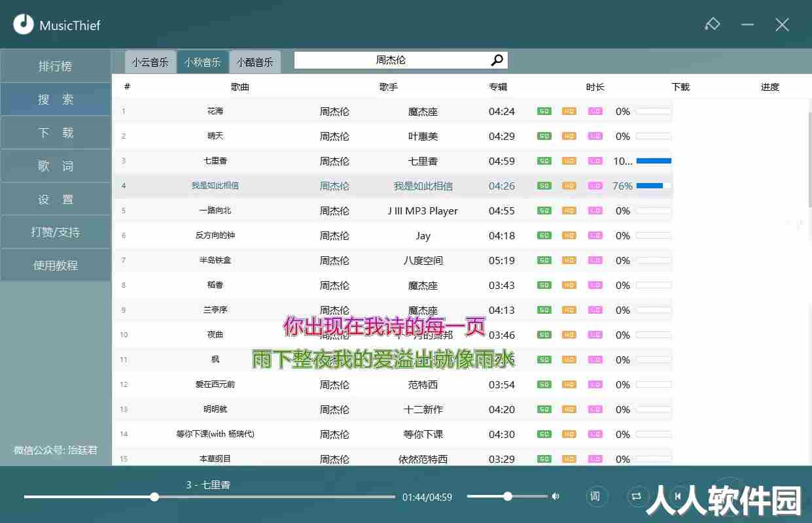Viewport: 812px width, 523px height.
Task: Pin the window with the pin icon
Action: pyautogui.click(x=712, y=24)
